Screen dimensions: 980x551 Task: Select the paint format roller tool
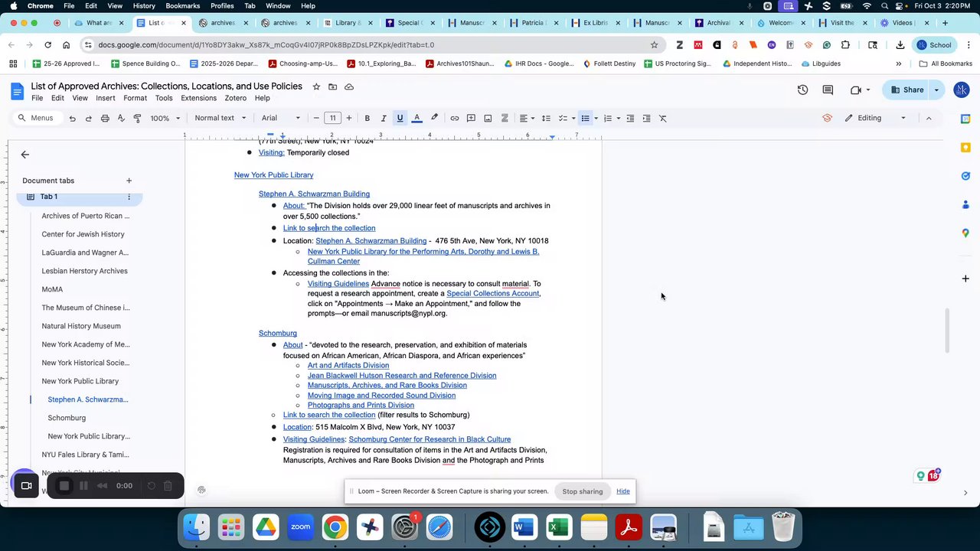tap(137, 119)
